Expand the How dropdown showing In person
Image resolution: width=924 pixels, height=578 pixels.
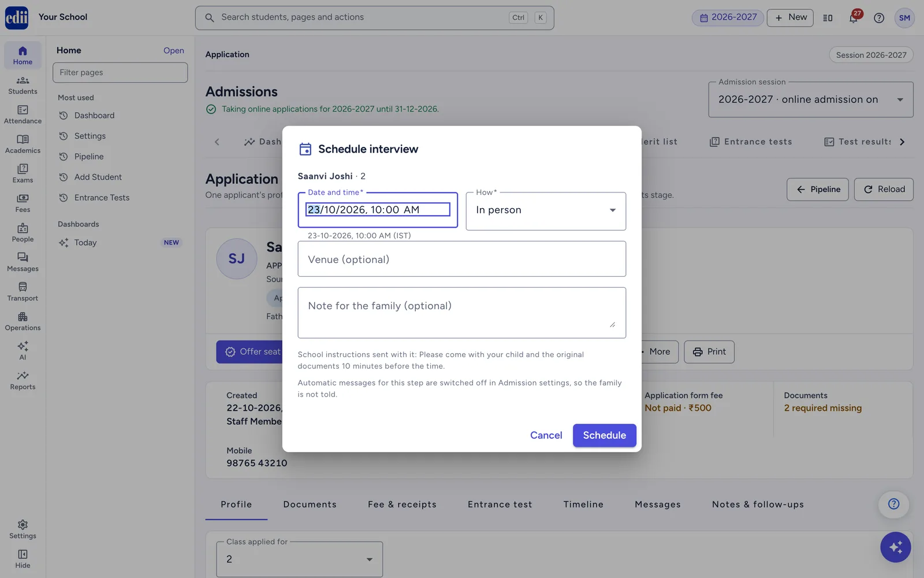(x=546, y=210)
